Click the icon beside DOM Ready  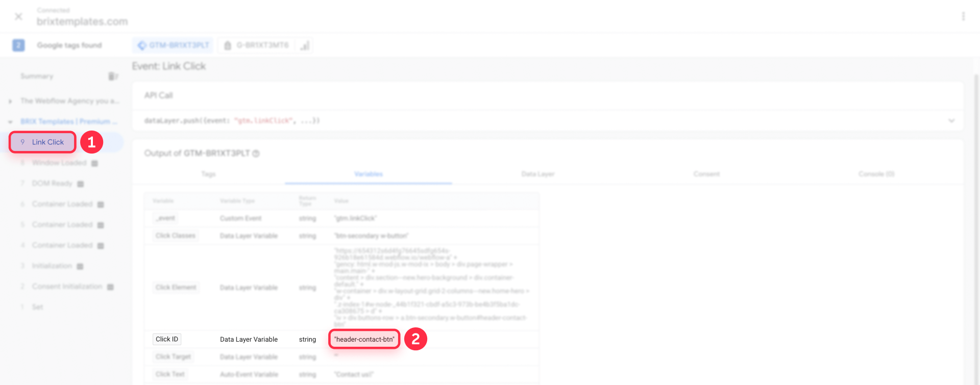80,184
